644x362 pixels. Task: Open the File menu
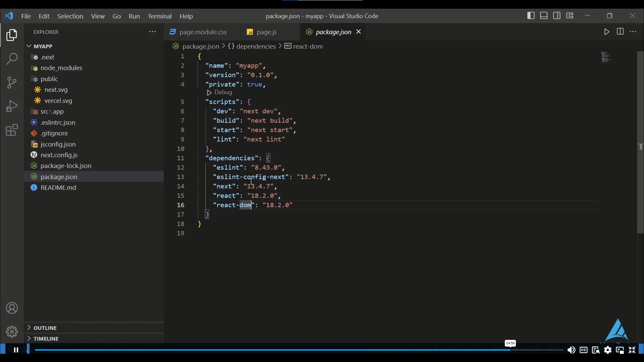[x=26, y=16]
